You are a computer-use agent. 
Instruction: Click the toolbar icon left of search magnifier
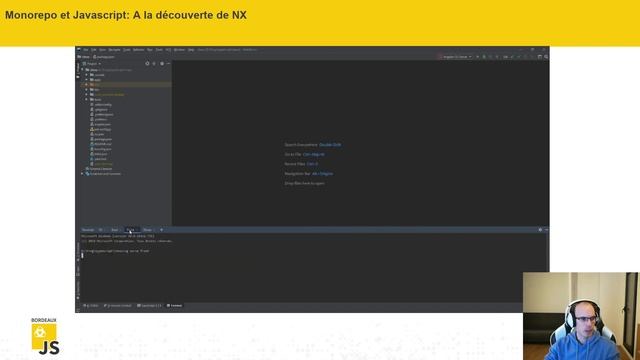click(x=540, y=57)
